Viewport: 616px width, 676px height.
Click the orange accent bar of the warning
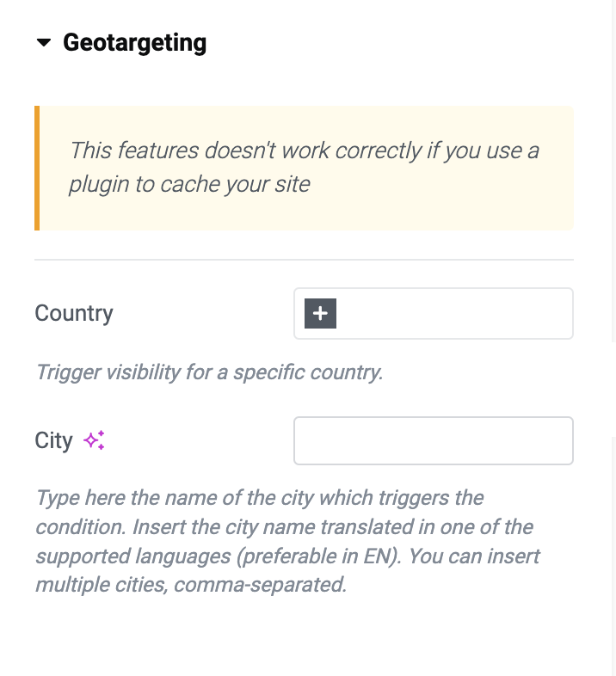click(37, 168)
